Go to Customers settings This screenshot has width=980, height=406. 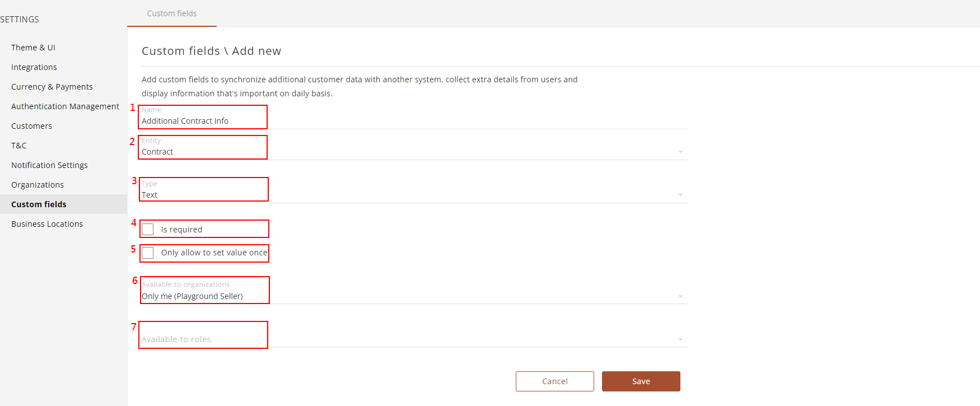click(31, 126)
